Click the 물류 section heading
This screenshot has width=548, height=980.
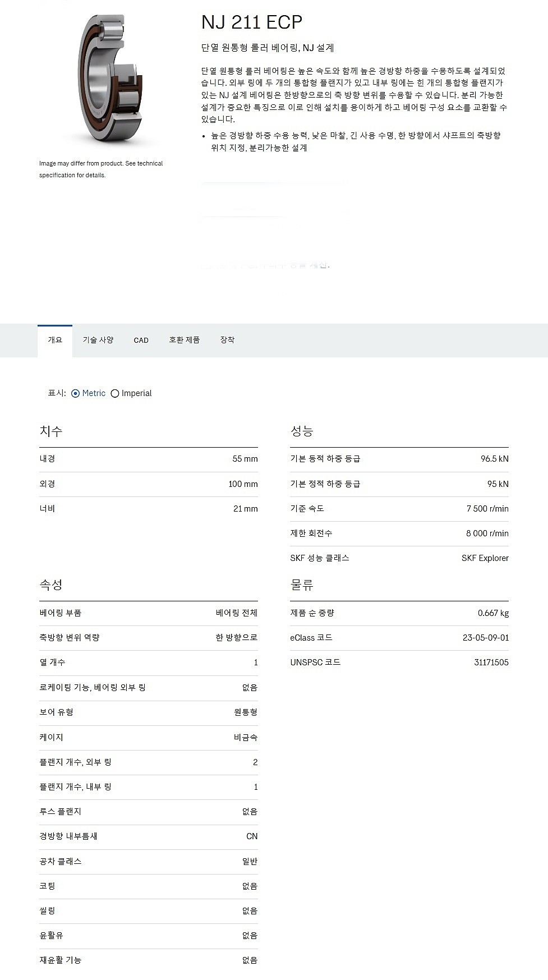pos(302,585)
